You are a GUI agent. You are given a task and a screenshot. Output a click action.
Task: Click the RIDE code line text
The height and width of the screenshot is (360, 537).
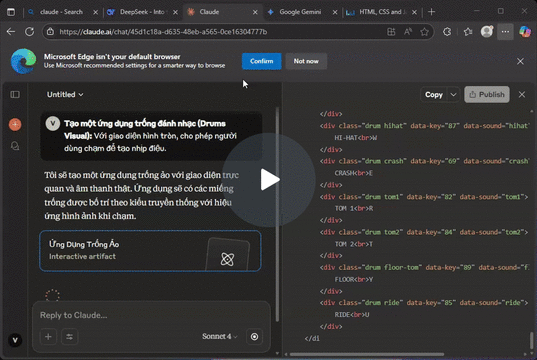pos(352,314)
